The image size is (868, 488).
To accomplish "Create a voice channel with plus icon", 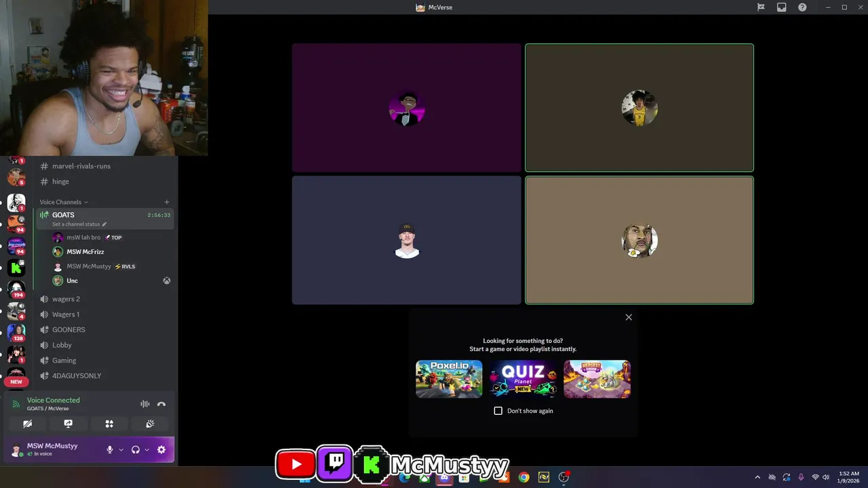I will pos(167,202).
